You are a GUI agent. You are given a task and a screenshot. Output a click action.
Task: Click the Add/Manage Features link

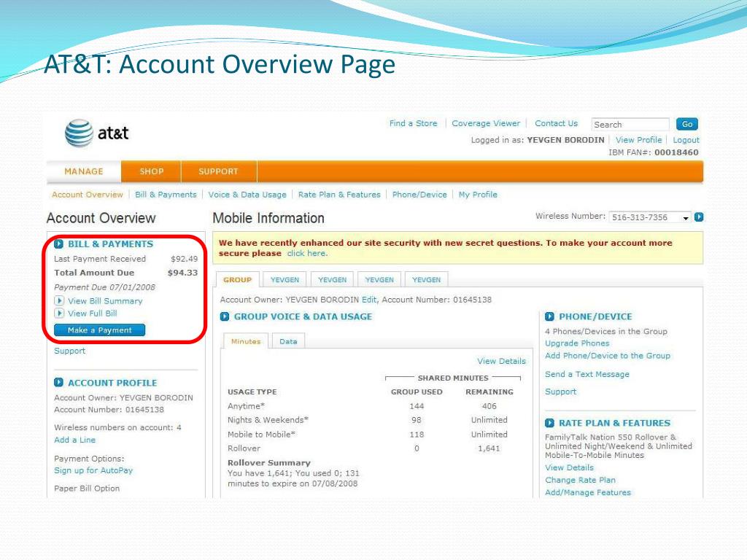tap(588, 492)
